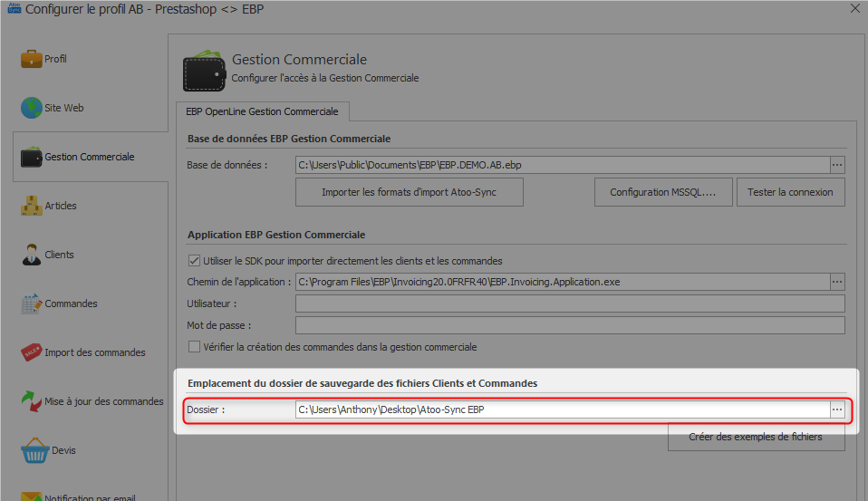Click Tester la connexion button
Viewport: 868px width, 501px height.
[790, 192]
